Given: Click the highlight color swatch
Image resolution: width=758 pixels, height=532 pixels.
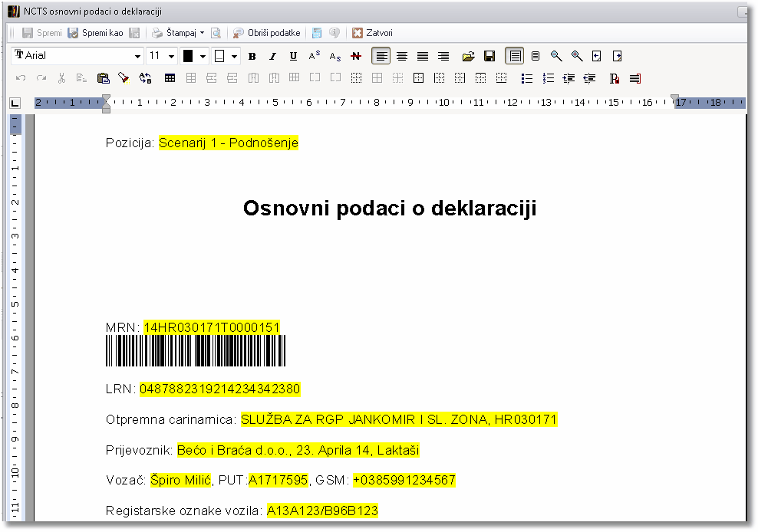Looking at the screenshot, I should coord(219,56).
